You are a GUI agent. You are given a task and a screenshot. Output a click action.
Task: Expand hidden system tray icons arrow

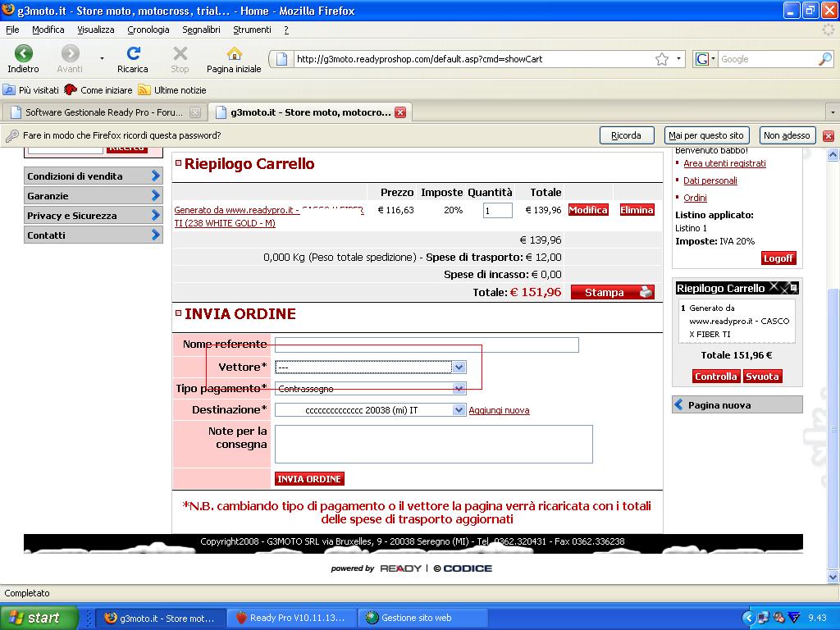(x=748, y=618)
